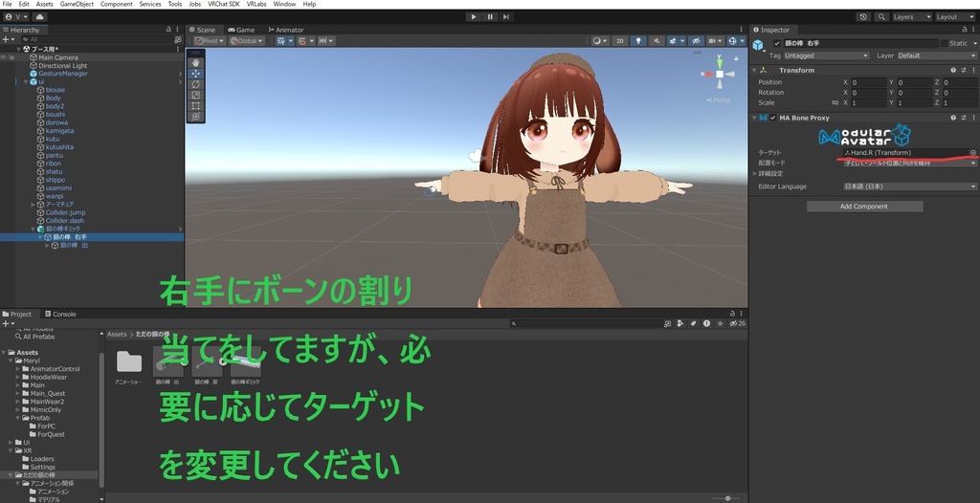Click the scene effects toggle icon
Viewport: 980px width, 503px height.
coord(673,40)
